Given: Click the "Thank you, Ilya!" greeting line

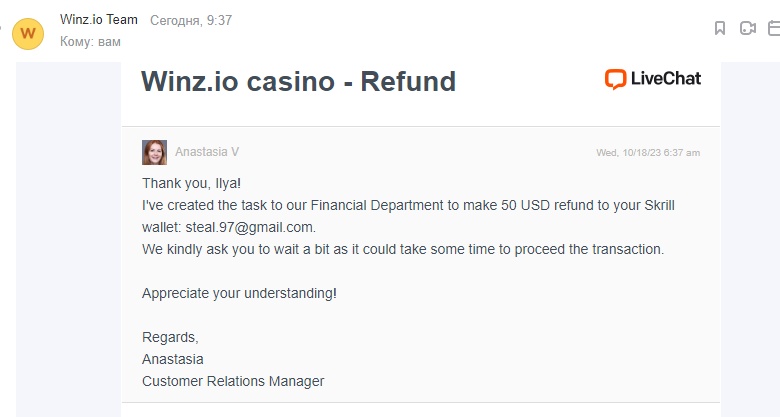Looking at the screenshot, I should point(192,184).
